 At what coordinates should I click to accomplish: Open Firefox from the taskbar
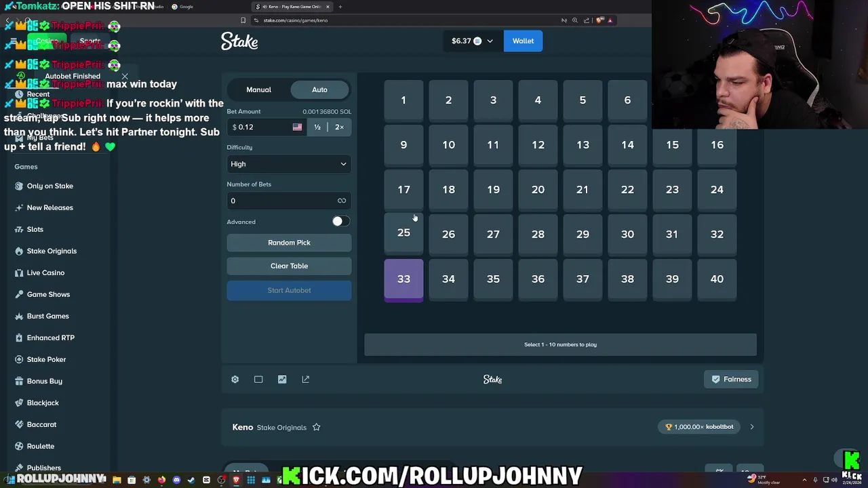(x=161, y=480)
